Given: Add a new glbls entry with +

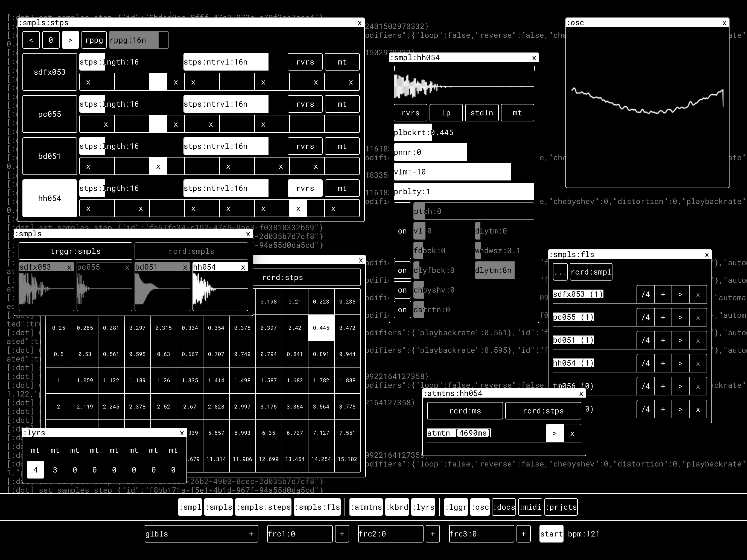Looking at the screenshot, I should [251, 534].
